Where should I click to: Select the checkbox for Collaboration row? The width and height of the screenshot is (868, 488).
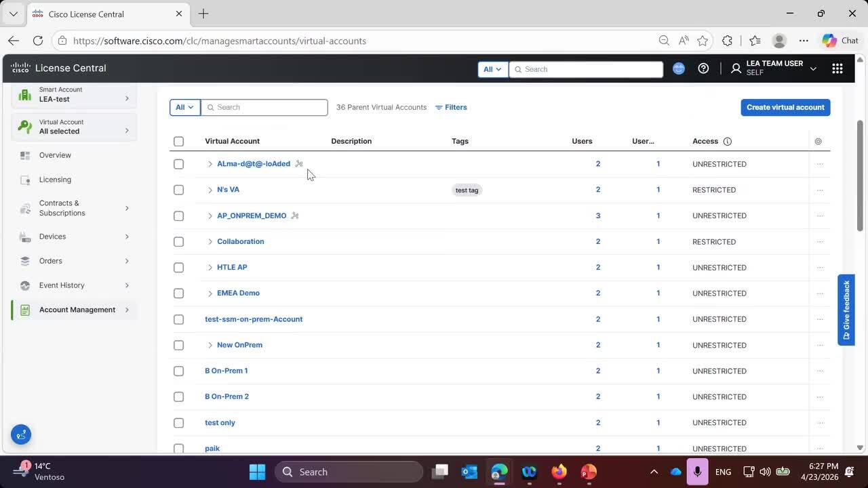pyautogui.click(x=178, y=242)
